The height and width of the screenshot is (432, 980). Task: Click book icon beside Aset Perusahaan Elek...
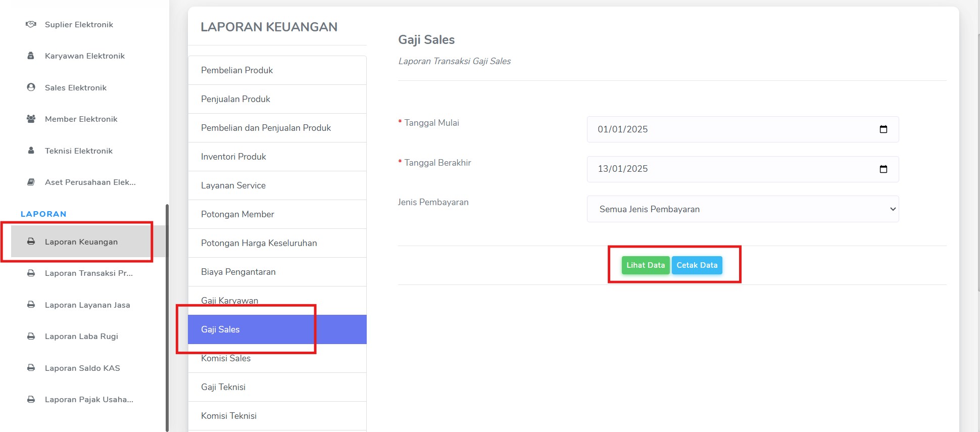[x=31, y=182]
